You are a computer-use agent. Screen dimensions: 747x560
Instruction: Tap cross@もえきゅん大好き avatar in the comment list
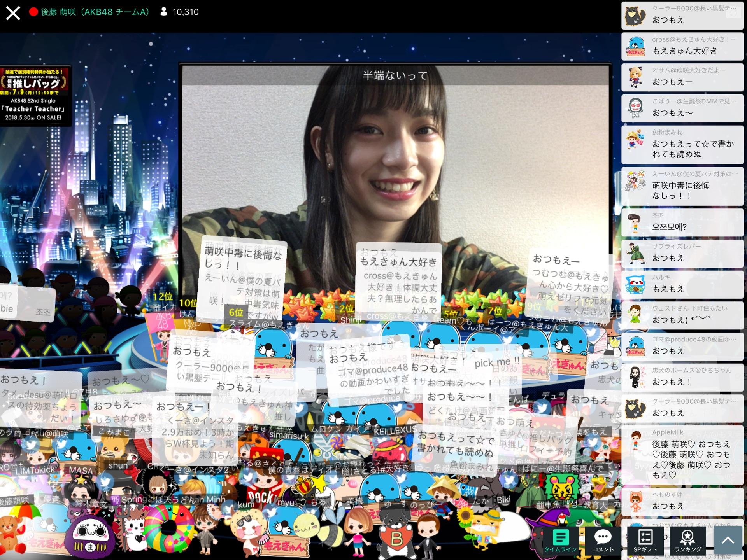[635, 46]
